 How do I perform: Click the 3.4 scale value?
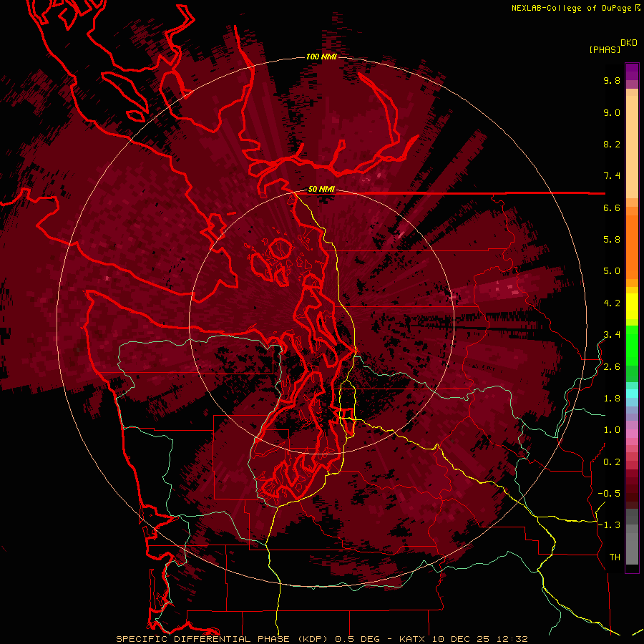coord(612,335)
